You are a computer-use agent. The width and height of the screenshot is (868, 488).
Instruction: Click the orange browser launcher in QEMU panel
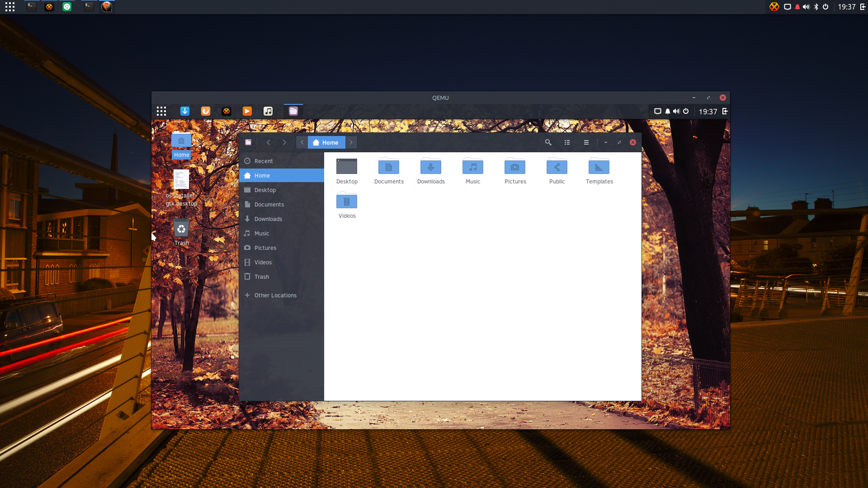coord(206,111)
